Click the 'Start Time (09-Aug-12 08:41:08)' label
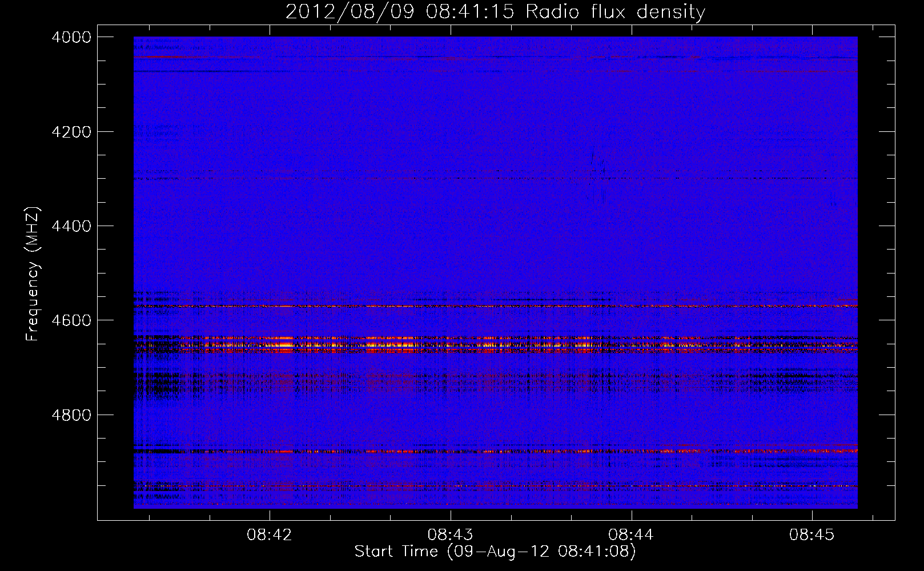 [495, 552]
